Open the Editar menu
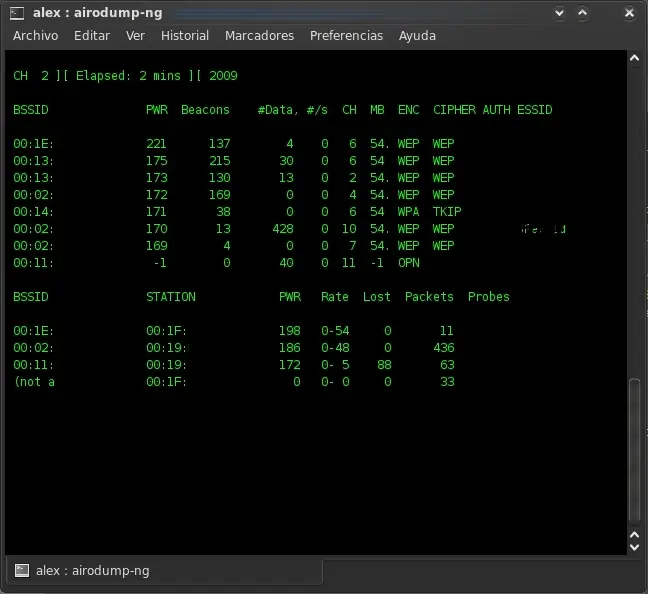 point(92,36)
